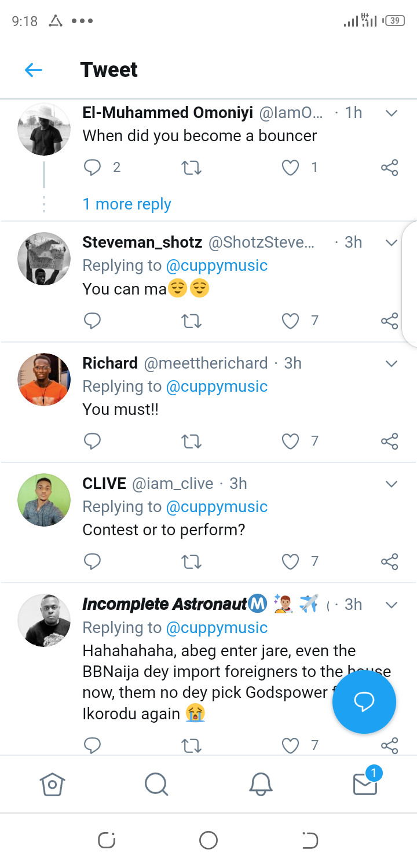Show "1 more reply" in thread
The width and height of the screenshot is (417, 868).
pyautogui.click(x=127, y=204)
